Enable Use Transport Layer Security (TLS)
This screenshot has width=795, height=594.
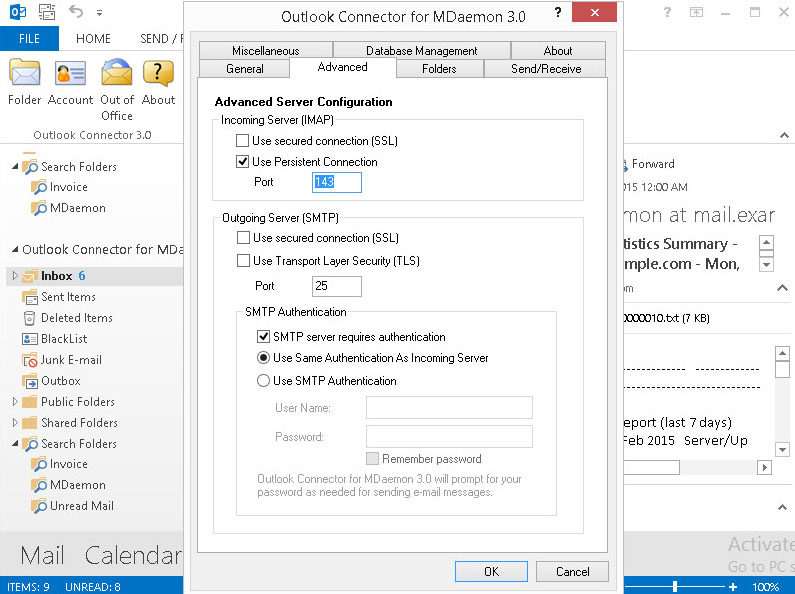243,261
